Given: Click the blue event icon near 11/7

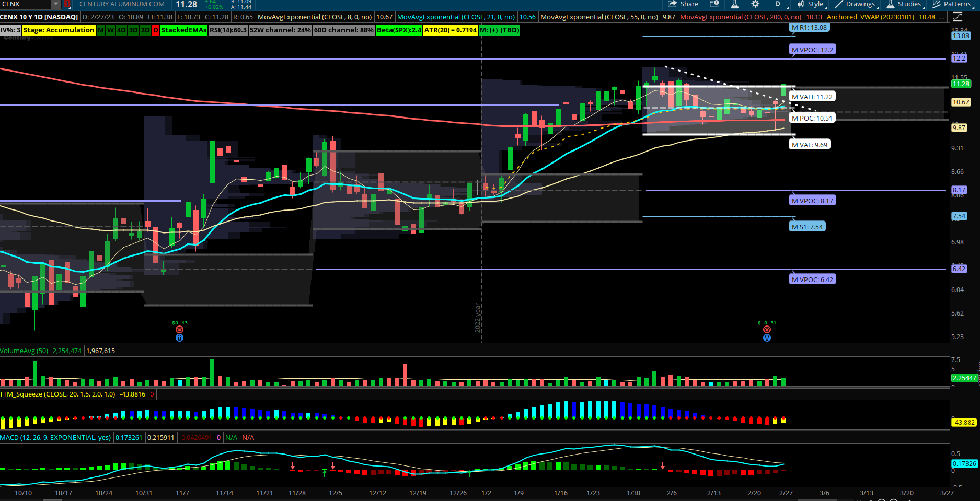Looking at the screenshot, I should pyautogui.click(x=179, y=338).
